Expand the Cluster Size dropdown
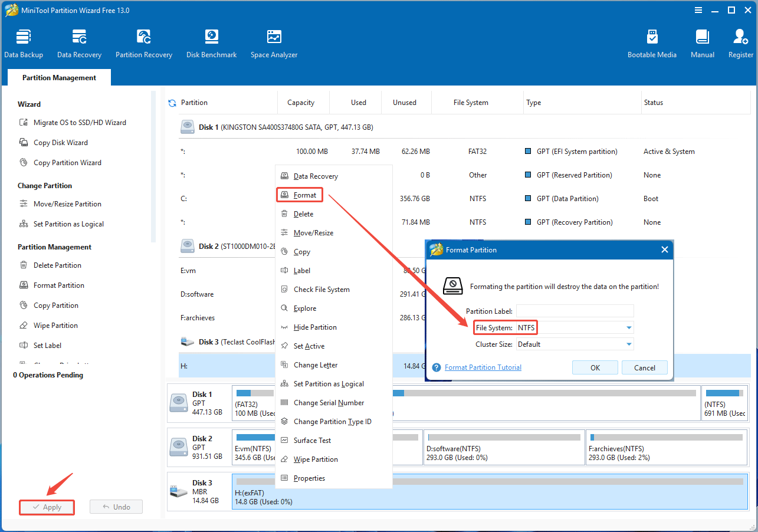The height and width of the screenshot is (532, 758). pyautogui.click(x=629, y=344)
